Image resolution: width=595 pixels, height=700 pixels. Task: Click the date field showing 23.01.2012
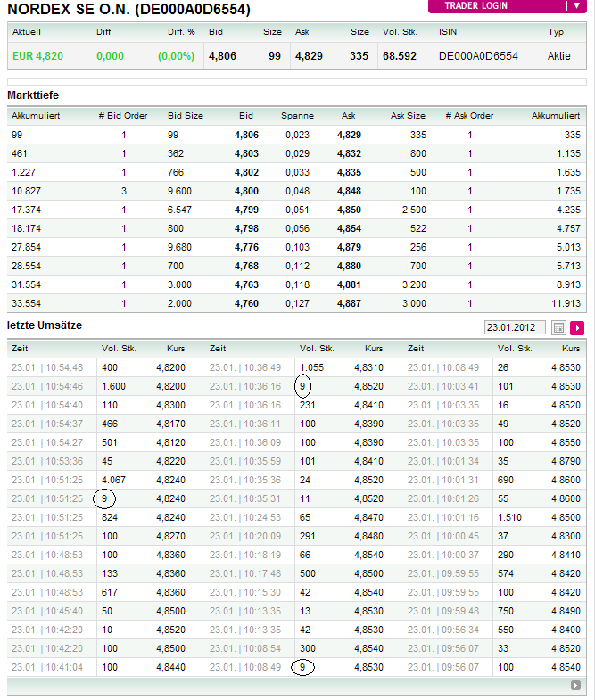click(x=515, y=327)
